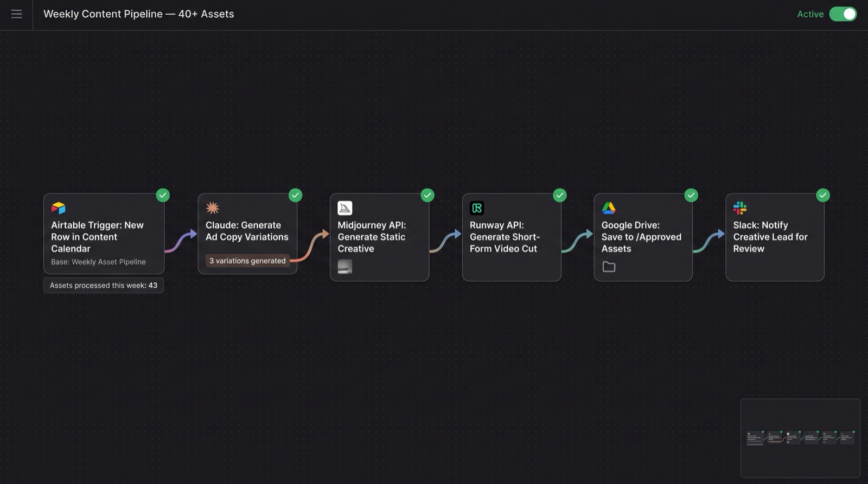The image size is (868, 484).
Task: Toggle the Active workflow switch off
Action: point(843,14)
